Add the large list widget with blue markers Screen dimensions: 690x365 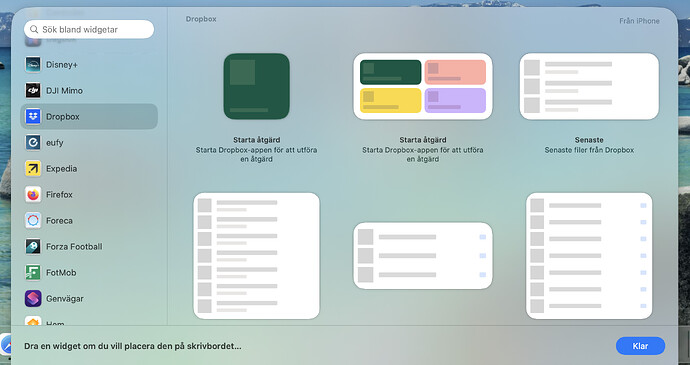coord(589,256)
